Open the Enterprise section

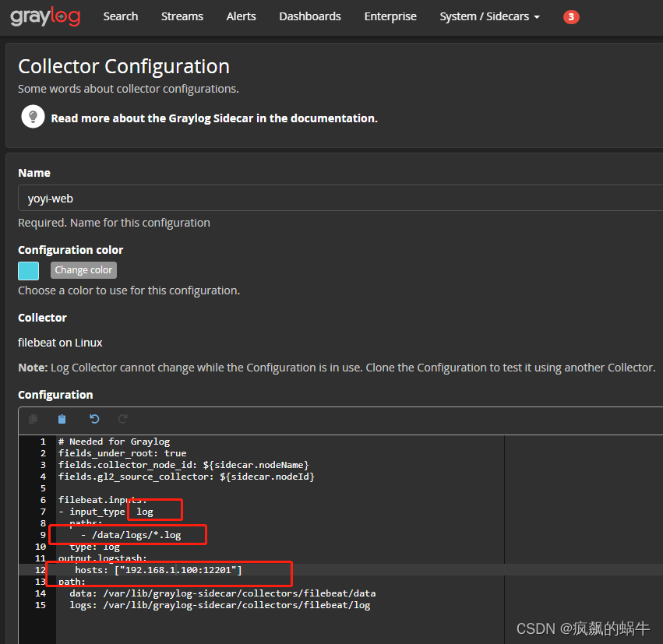(390, 16)
